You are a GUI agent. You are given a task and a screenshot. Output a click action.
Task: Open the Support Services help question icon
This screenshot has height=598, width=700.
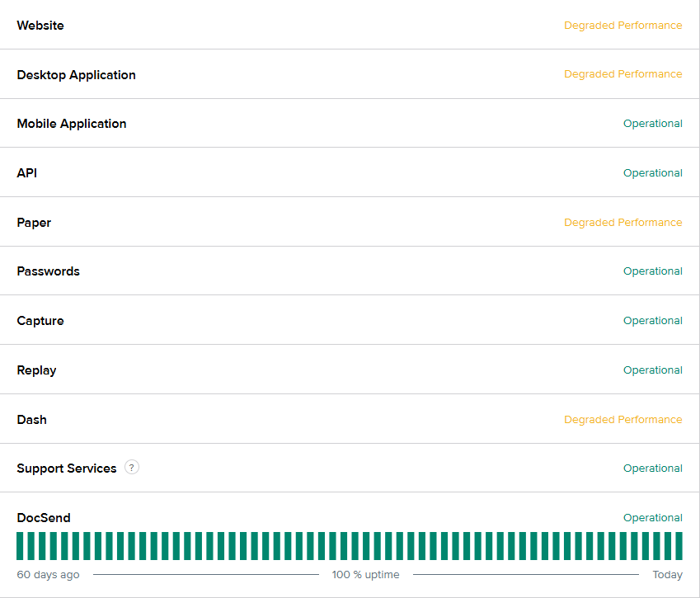point(132,468)
